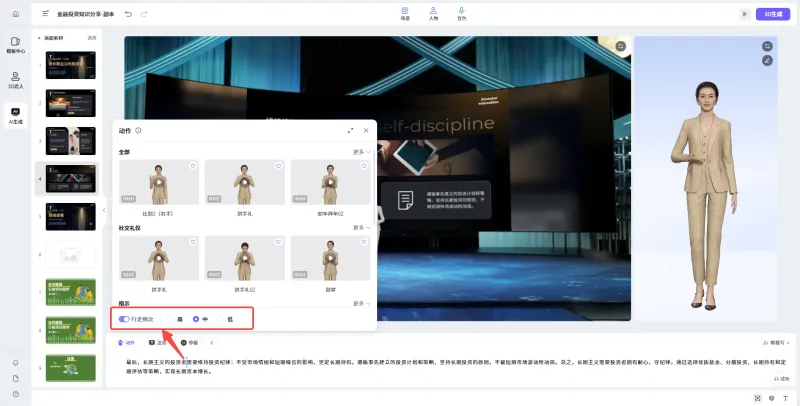The height and width of the screenshot is (406, 800).
Task: Select the last green slide thumbnail
Action: [70, 368]
